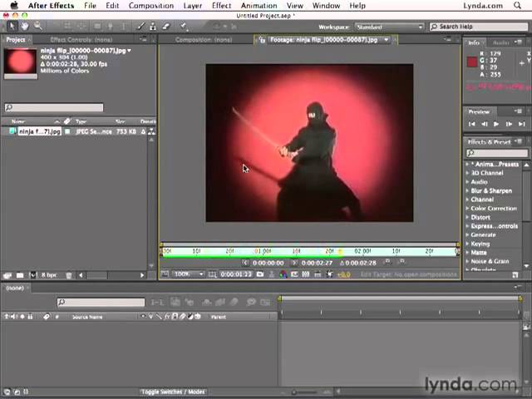Click Set Out point button in footage viewer
The image size is (532, 399).
click(x=294, y=263)
